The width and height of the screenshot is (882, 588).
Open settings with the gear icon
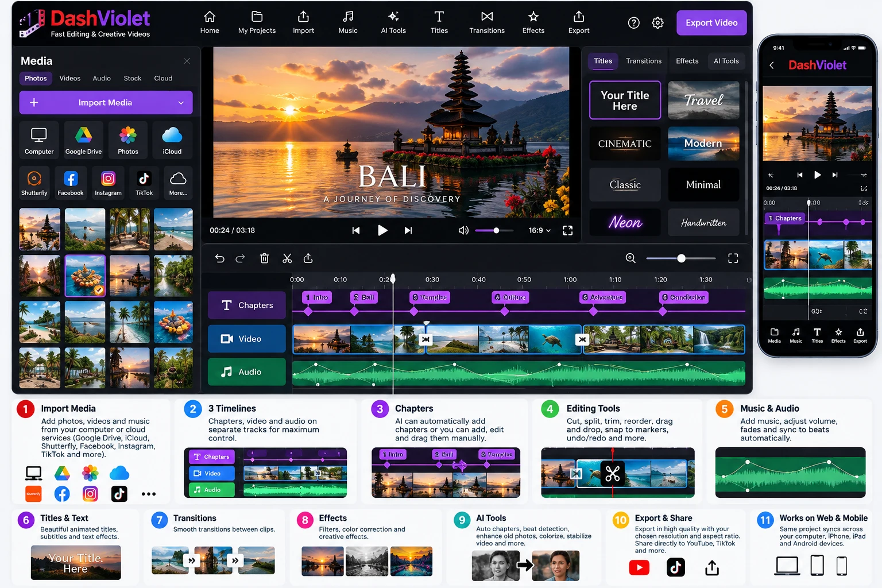pyautogui.click(x=658, y=22)
